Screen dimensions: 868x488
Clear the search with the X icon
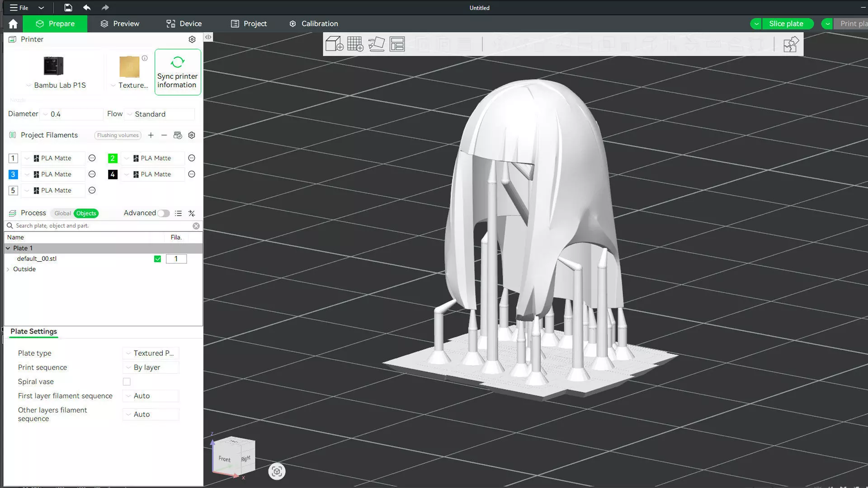[x=196, y=226]
